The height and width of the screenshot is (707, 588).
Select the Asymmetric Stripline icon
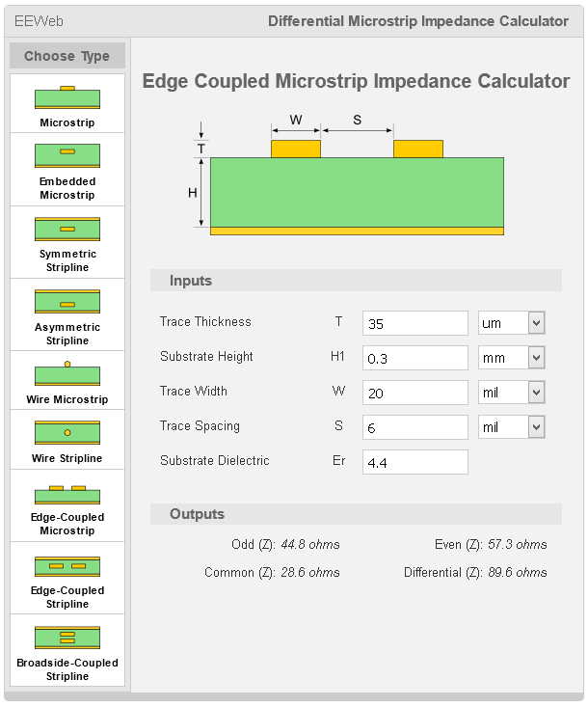click(x=67, y=302)
